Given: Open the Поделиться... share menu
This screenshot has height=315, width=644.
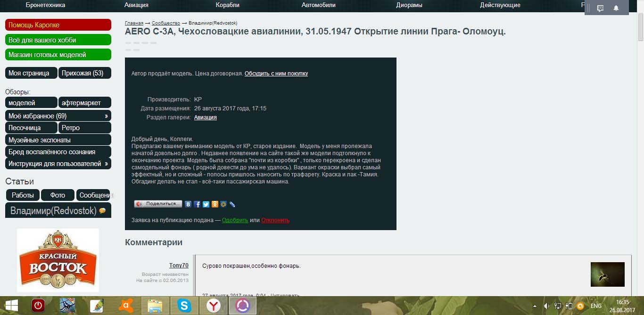Looking at the screenshot, I should point(158,204).
